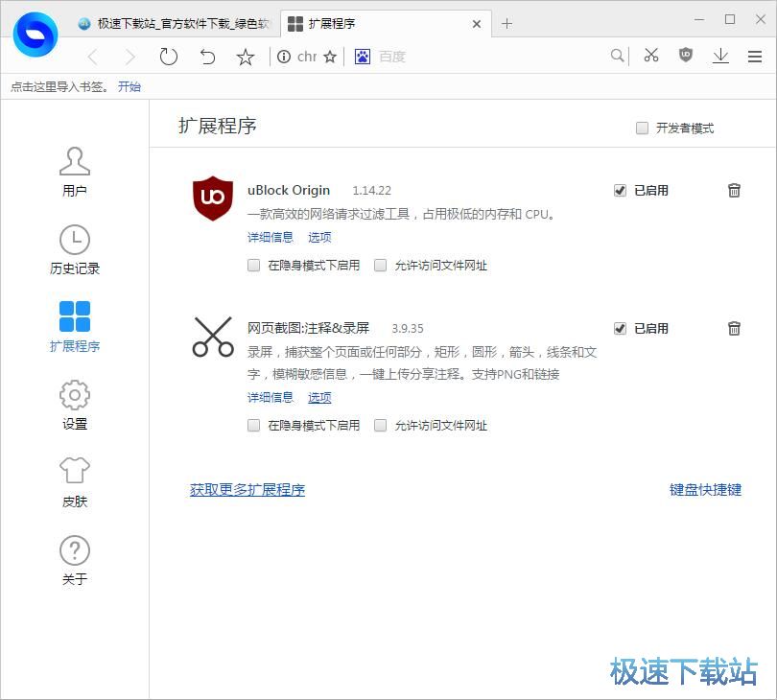Open bookmarks with the star toolbar icon
The width and height of the screenshot is (777, 700).
(x=246, y=57)
